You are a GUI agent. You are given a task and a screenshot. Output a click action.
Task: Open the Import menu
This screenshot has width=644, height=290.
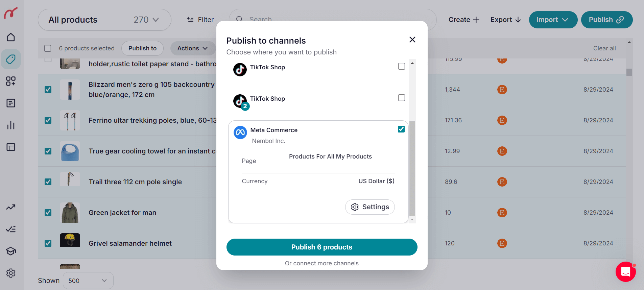[553, 20]
